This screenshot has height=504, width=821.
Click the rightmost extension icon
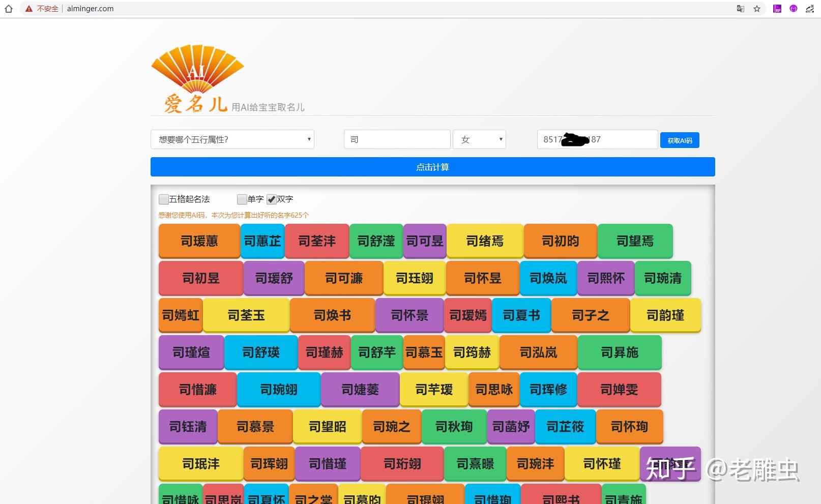click(x=810, y=9)
